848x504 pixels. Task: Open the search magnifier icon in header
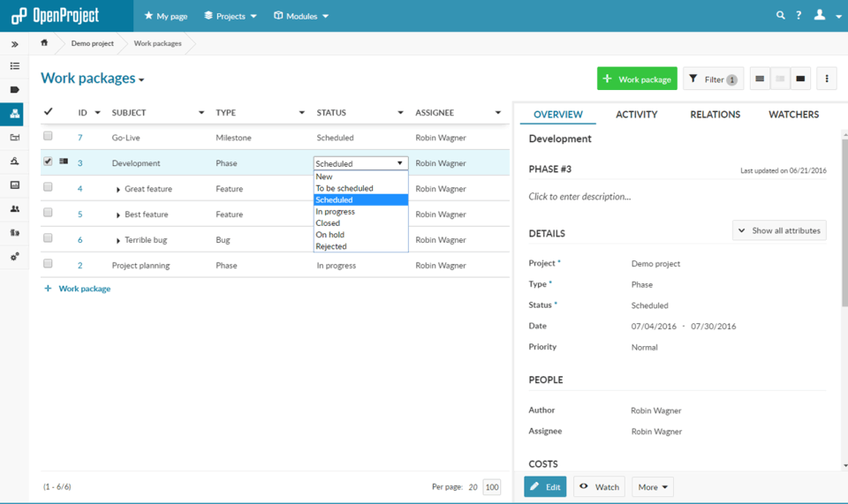[780, 15]
